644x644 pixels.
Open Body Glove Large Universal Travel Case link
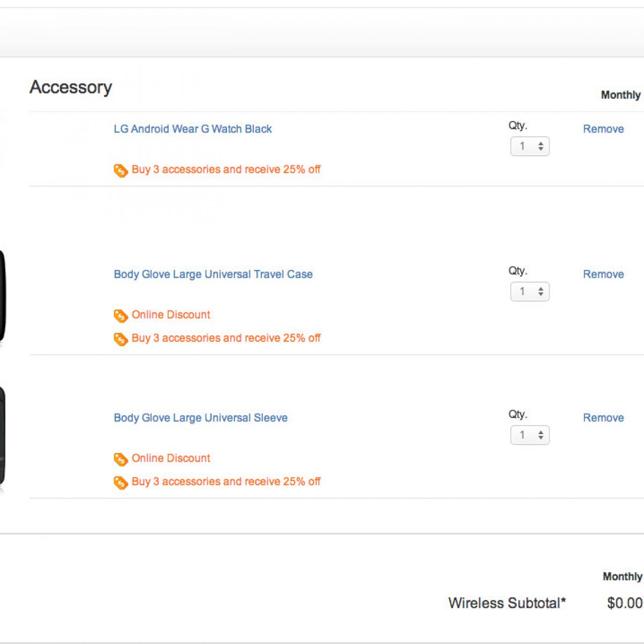coord(213,274)
